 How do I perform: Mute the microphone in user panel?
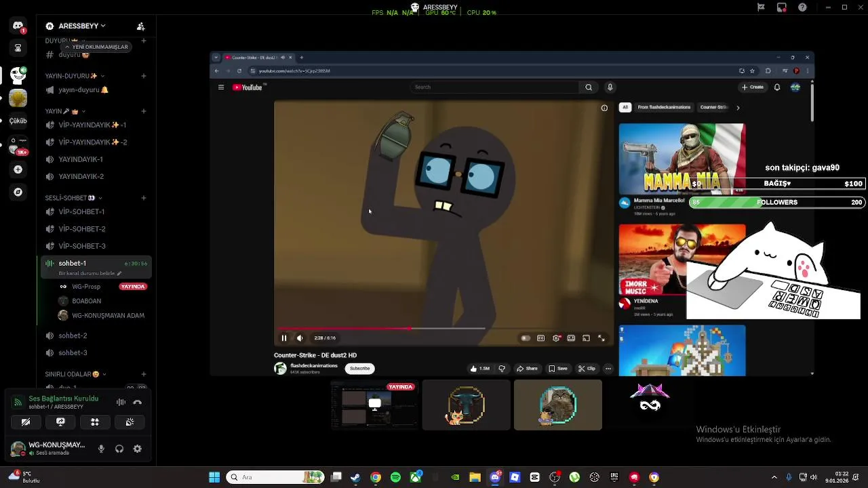coord(101,449)
